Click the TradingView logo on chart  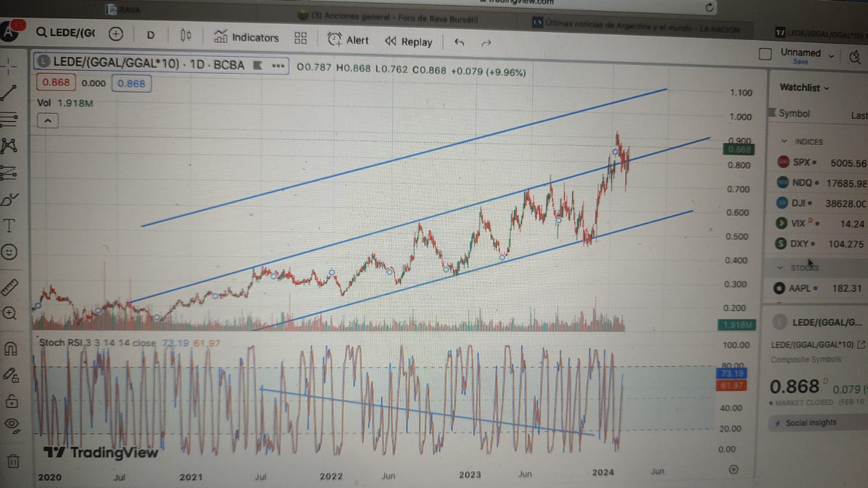(101, 452)
